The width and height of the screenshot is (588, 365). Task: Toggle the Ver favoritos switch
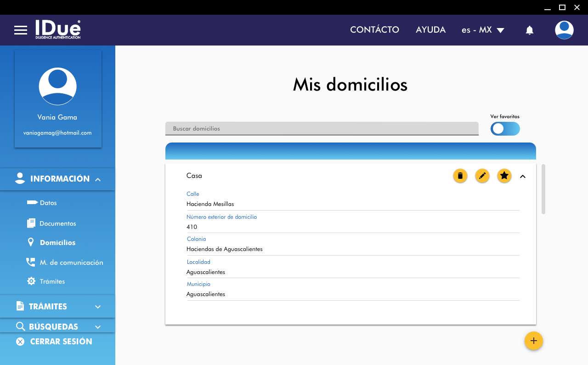click(x=505, y=129)
